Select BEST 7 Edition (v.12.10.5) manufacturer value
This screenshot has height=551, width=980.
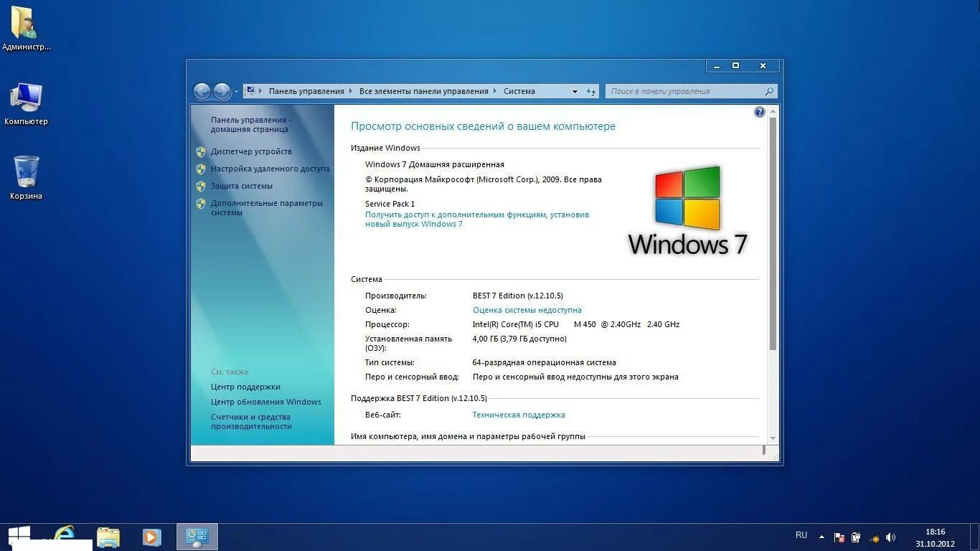(517, 296)
